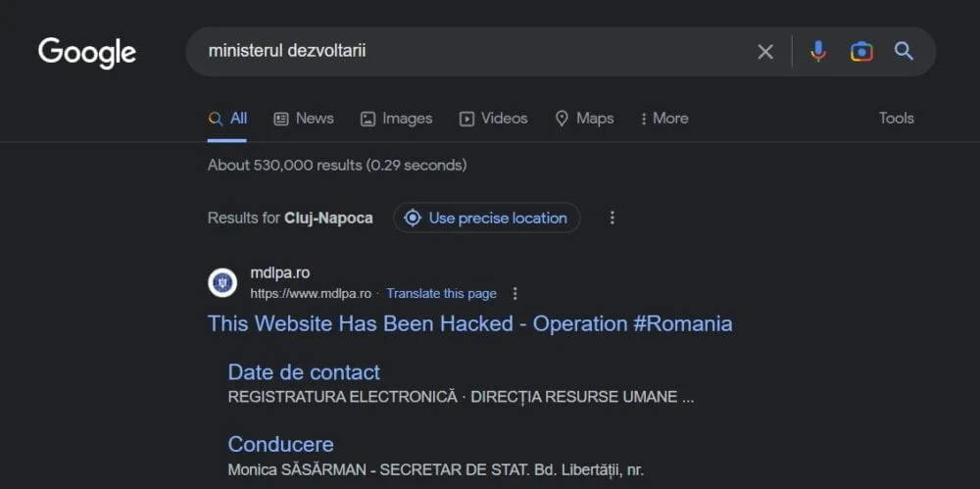Expand the More search categories
The width and height of the screenshot is (980, 489).
(x=663, y=119)
